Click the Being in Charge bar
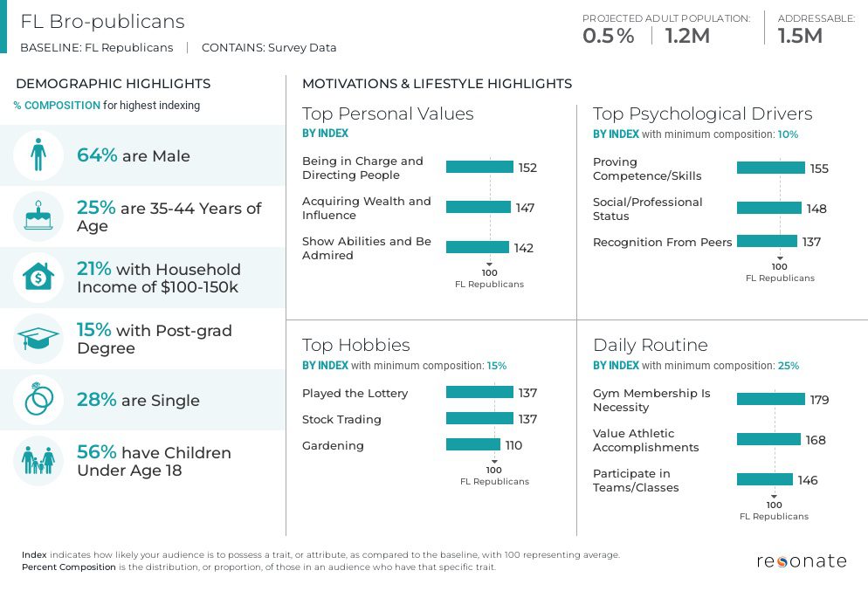Screen dimensions: 868x591 click(479, 167)
